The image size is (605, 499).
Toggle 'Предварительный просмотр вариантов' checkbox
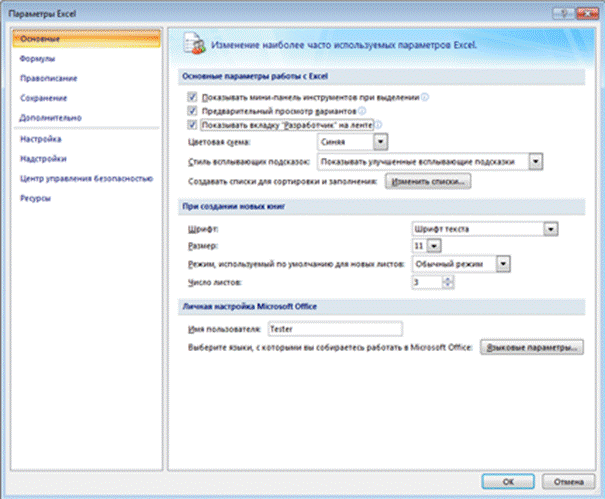(x=192, y=111)
